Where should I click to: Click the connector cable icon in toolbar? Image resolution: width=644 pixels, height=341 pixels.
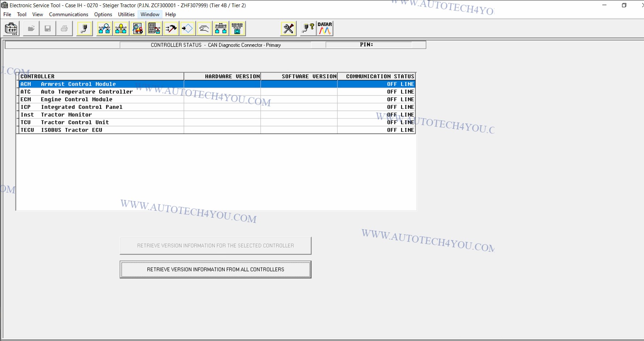click(x=84, y=29)
